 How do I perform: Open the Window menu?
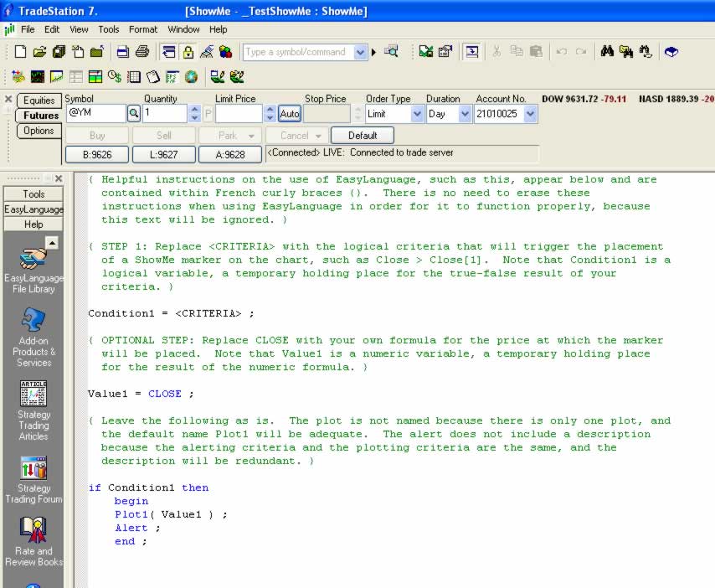(x=183, y=29)
